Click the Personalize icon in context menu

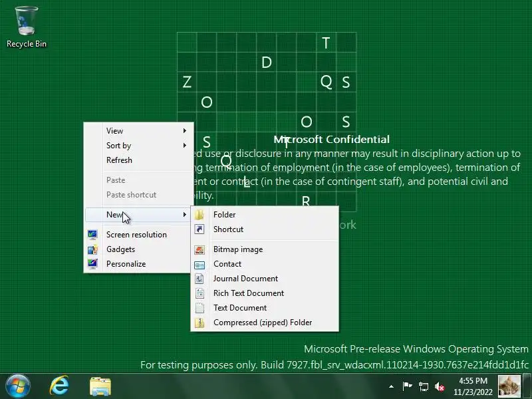tap(92, 263)
